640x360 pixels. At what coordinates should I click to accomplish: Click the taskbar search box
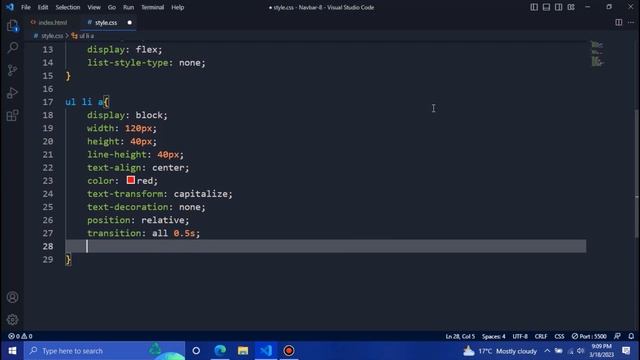(x=104, y=351)
